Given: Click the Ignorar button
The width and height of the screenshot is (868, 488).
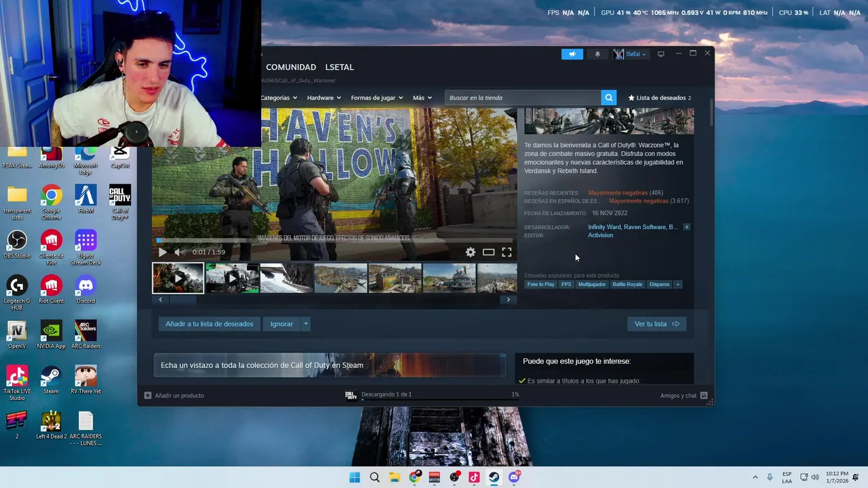Looking at the screenshot, I should pos(281,324).
